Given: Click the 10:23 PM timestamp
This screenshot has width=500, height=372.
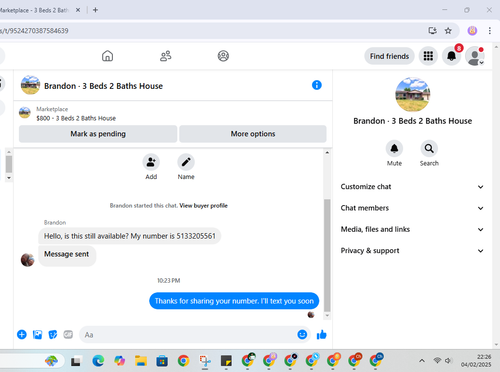Looking at the screenshot, I should click(x=169, y=281).
